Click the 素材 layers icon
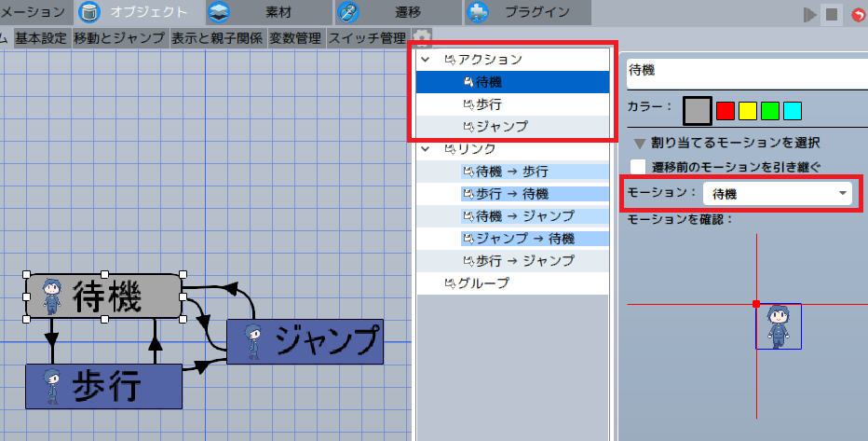868x441 pixels. click(219, 12)
